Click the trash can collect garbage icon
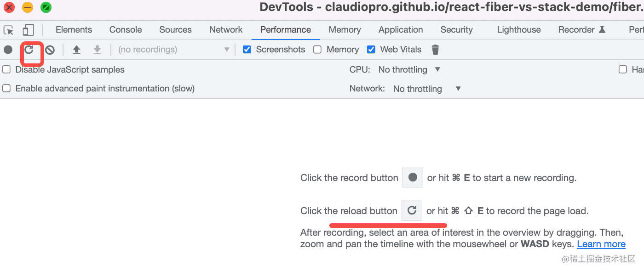644x272 pixels. tap(435, 50)
